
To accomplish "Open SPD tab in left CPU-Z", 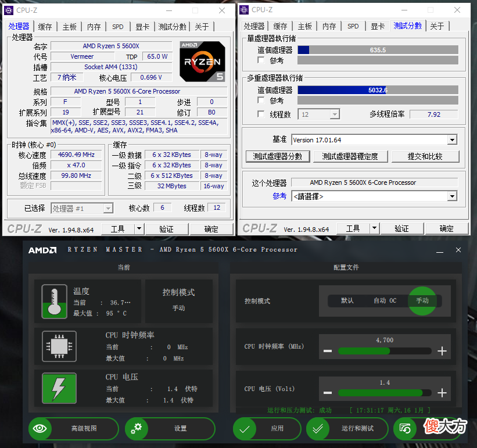I will pyautogui.click(x=118, y=27).
